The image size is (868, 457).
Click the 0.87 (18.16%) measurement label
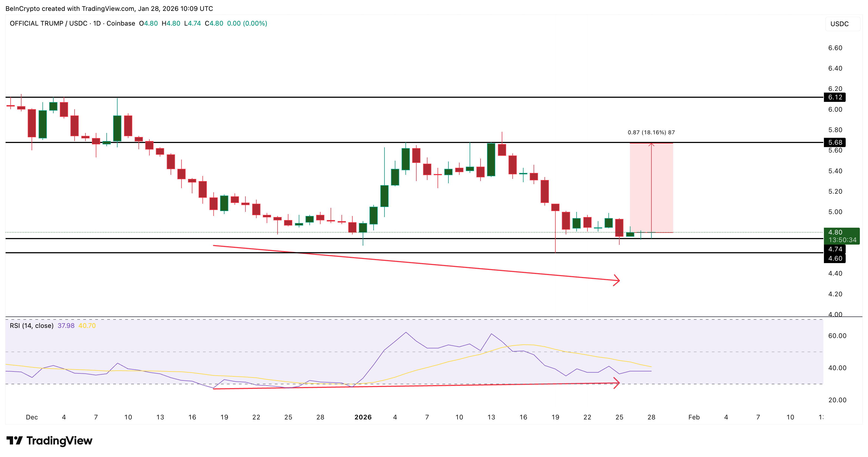click(x=651, y=133)
